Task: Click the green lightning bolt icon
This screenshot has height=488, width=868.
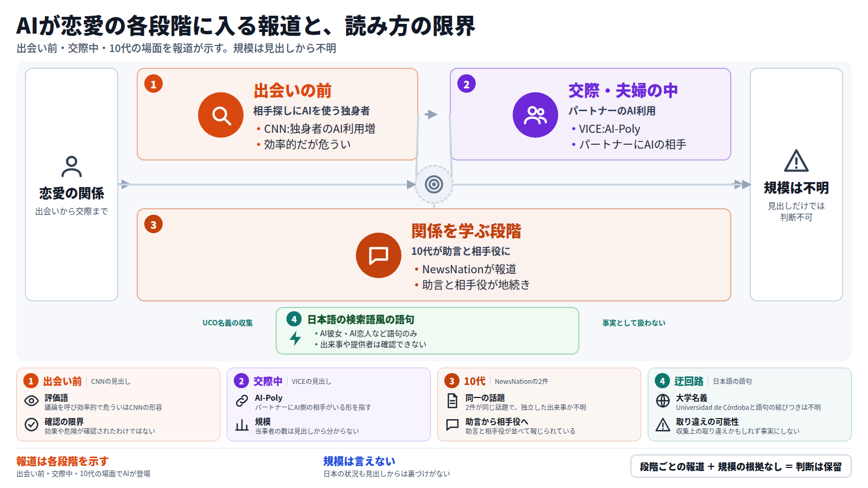Action: point(295,338)
